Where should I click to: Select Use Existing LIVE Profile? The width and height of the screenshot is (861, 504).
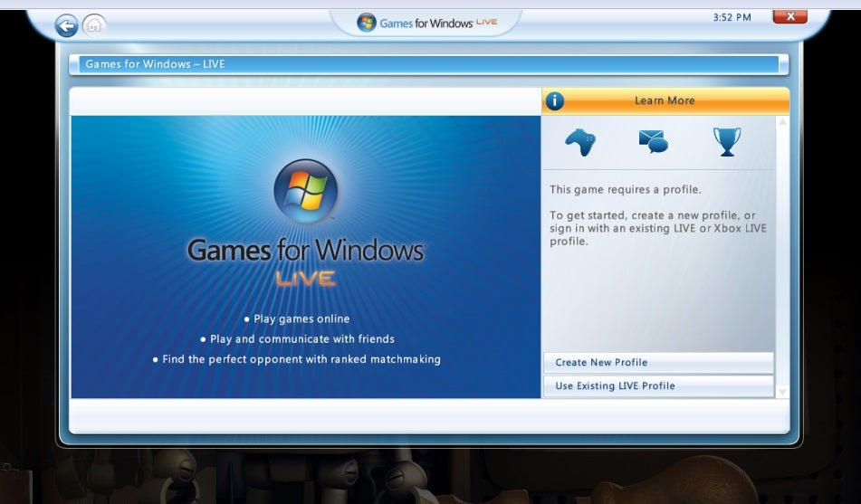[658, 386]
